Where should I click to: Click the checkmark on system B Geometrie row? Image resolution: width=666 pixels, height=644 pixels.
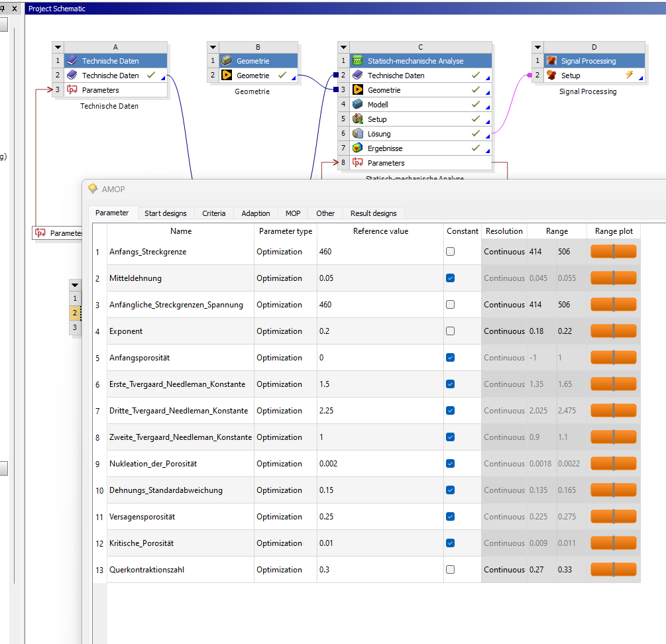(282, 75)
